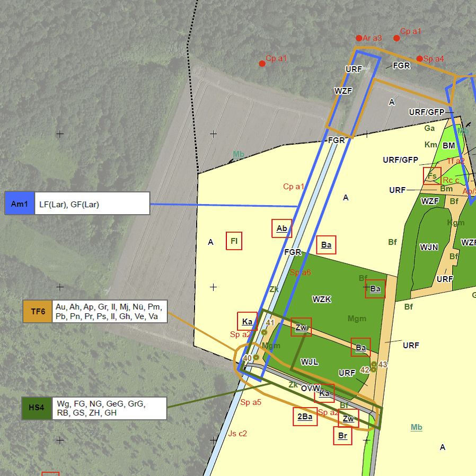Select the red-boxed Fs symbol
The image size is (476, 476).
(432, 176)
